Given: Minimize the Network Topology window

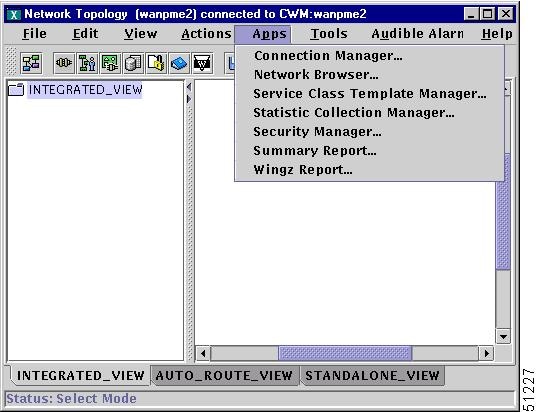Looking at the screenshot, I should 471,14.
